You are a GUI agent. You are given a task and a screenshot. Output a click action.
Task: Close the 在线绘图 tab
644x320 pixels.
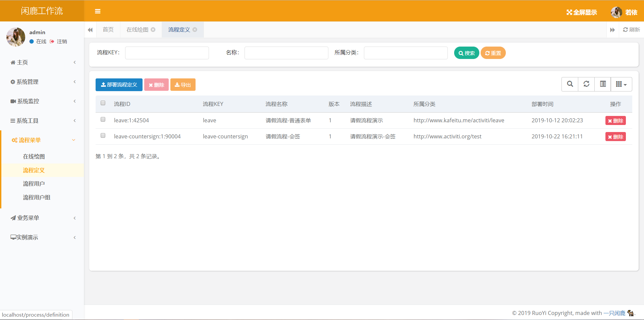[153, 29]
